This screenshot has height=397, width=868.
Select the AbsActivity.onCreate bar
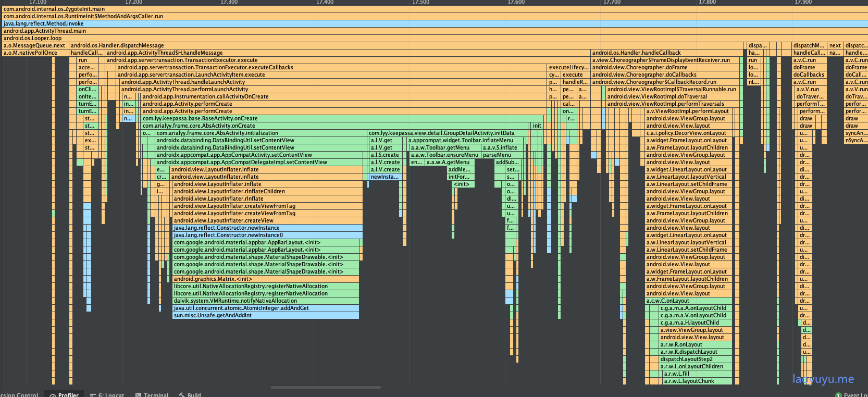tap(336, 126)
